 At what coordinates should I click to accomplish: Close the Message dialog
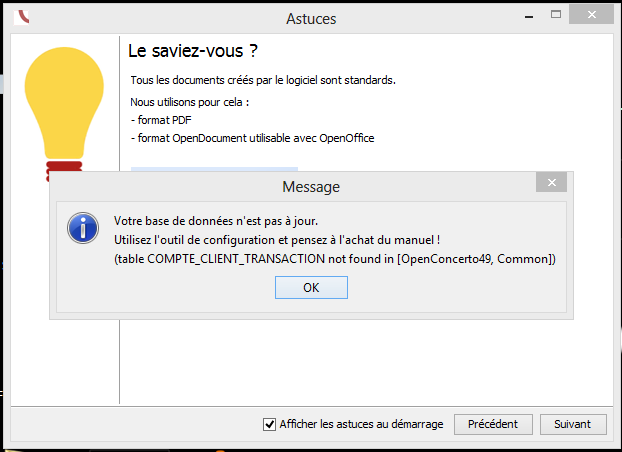click(551, 183)
